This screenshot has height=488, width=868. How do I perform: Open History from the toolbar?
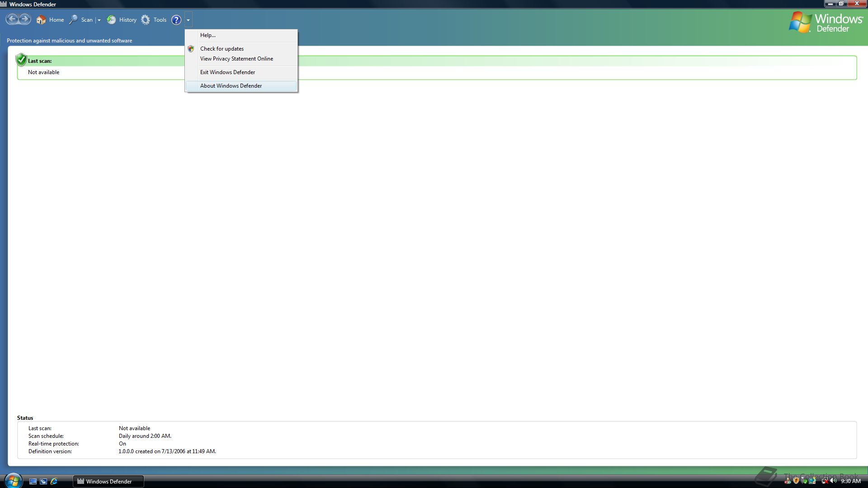pyautogui.click(x=122, y=20)
